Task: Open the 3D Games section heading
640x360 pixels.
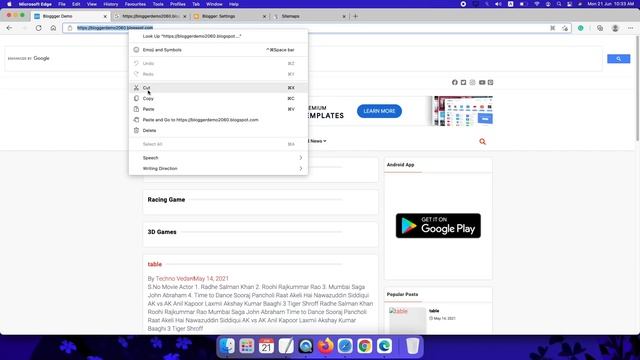Action: (x=162, y=232)
